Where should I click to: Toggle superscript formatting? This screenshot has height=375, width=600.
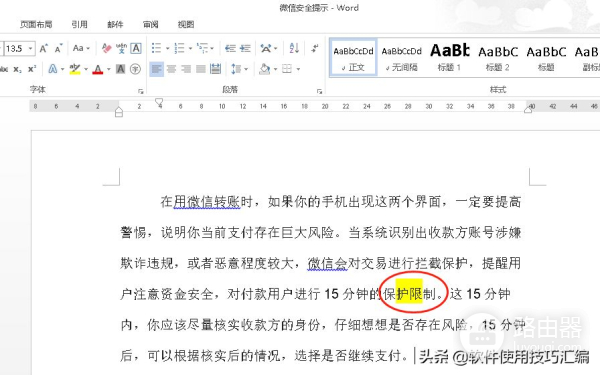[32, 69]
